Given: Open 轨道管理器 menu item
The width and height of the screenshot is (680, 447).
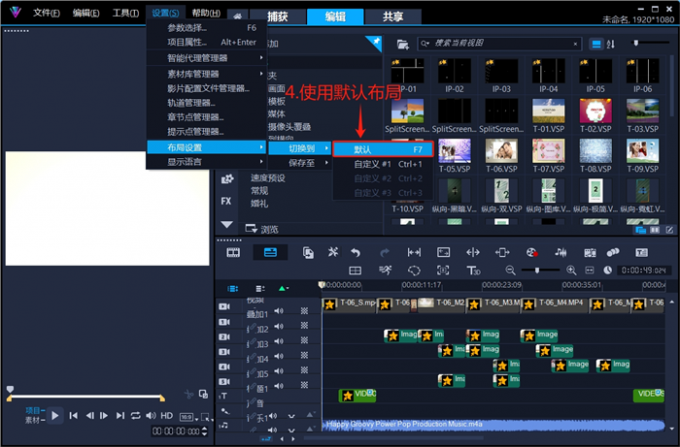Looking at the screenshot, I should (207, 103).
